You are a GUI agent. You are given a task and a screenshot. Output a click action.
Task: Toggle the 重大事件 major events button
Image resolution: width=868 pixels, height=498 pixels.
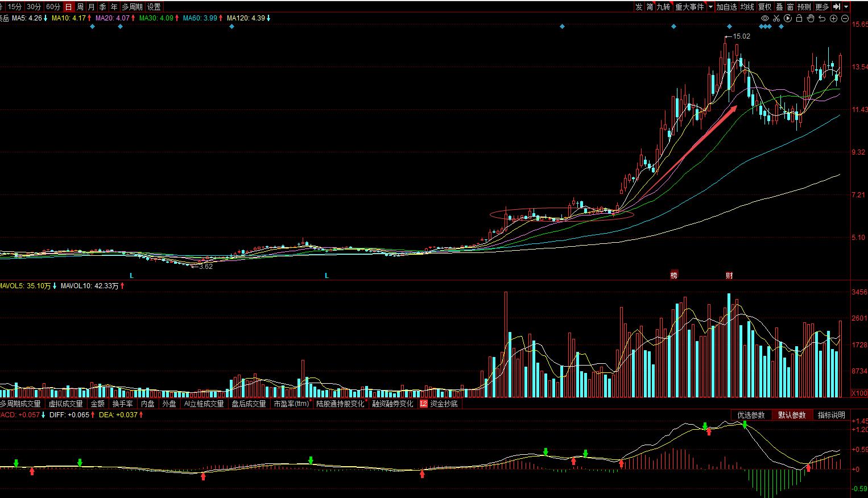point(689,7)
